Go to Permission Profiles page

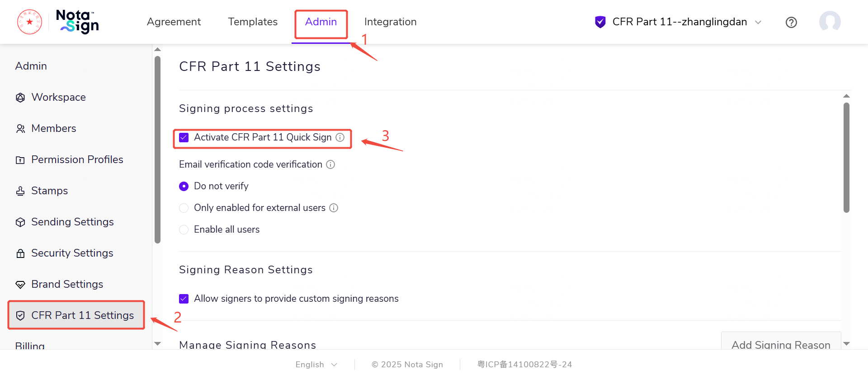click(77, 159)
